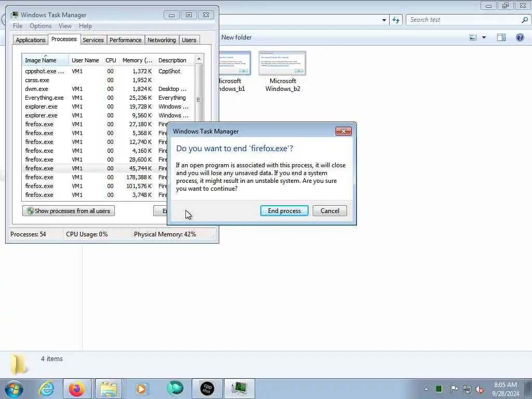This screenshot has height=399, width=532.
Task: Open the View menu in Task Manager
Action: point(65,26)
